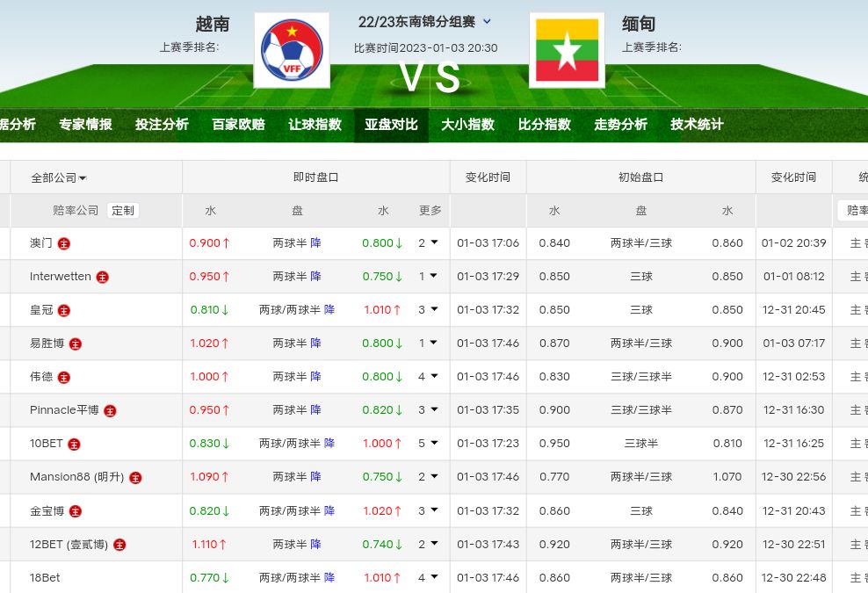Expand the 全部公司 company filter
The image size is (868, 593).
click(x=58, y=177)
